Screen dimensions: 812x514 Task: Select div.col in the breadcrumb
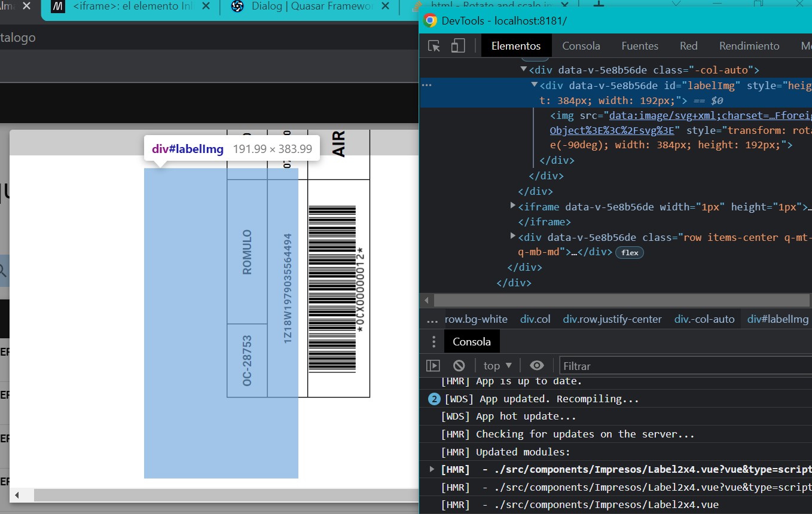click(535, 319)
